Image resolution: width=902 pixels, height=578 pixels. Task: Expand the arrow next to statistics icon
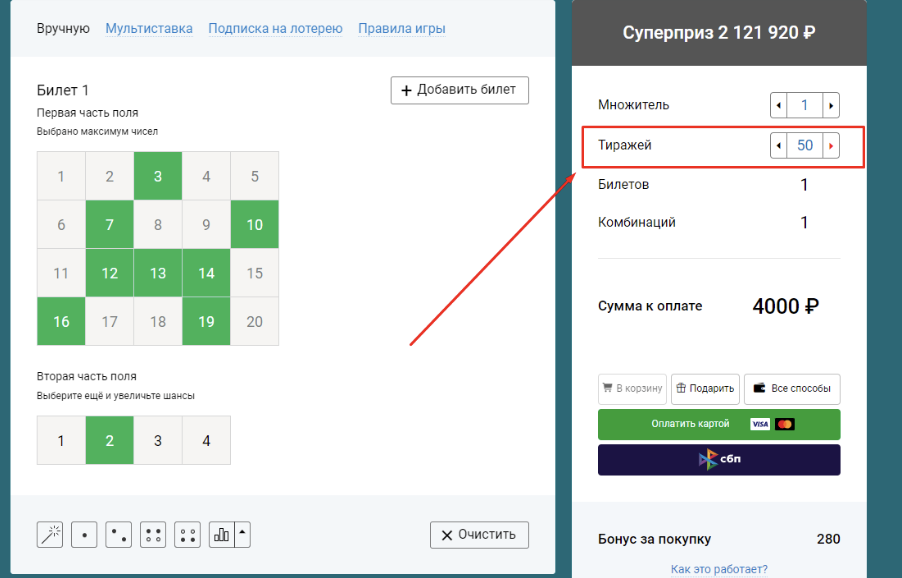click(243, 535)
